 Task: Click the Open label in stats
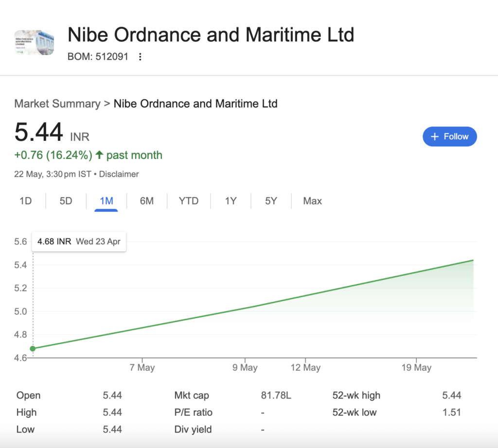point(29,396)
